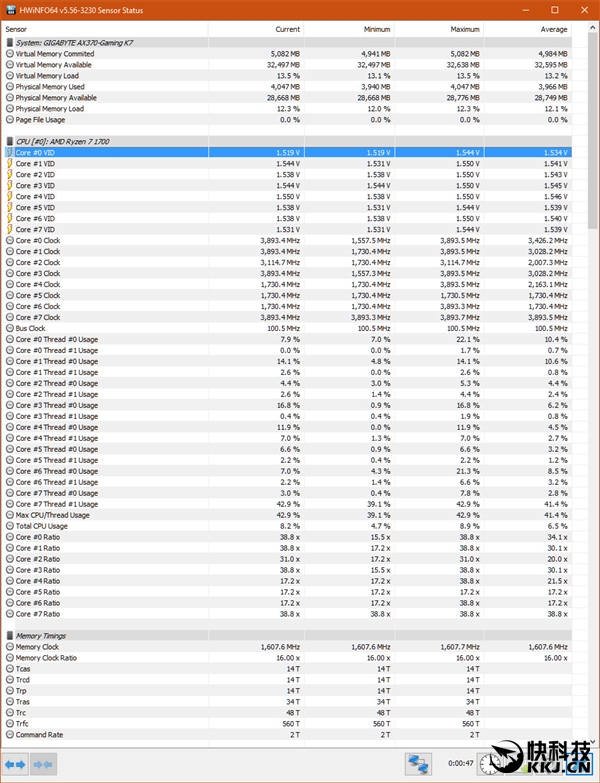This screenshot has height=783, width=600.
Task: Select the Trp timing row
Action: (x=287, y=691)
